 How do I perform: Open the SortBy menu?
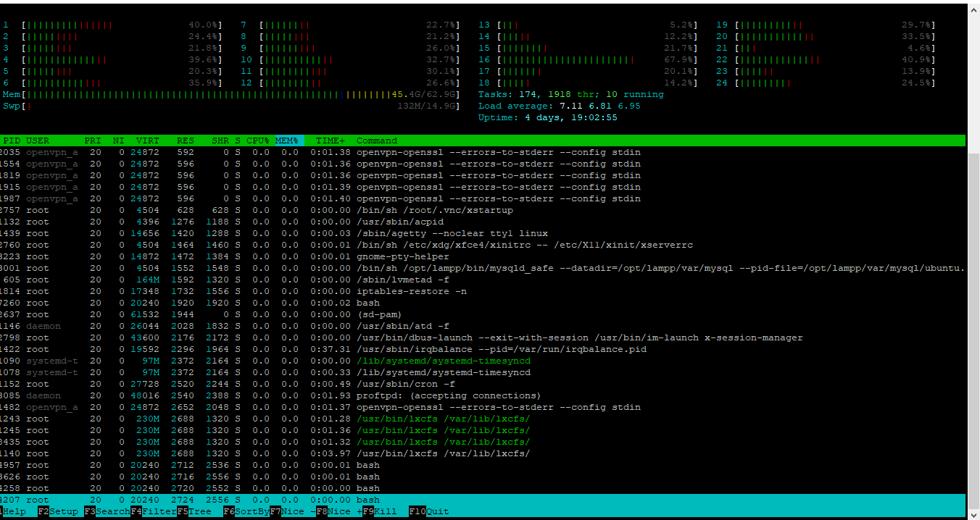point(252,511)
